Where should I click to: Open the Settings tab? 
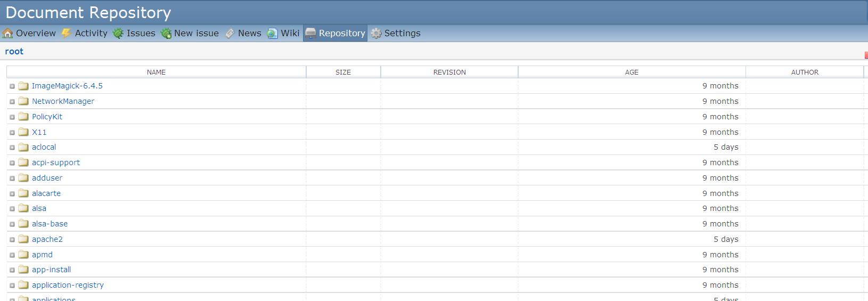(396, 33)
